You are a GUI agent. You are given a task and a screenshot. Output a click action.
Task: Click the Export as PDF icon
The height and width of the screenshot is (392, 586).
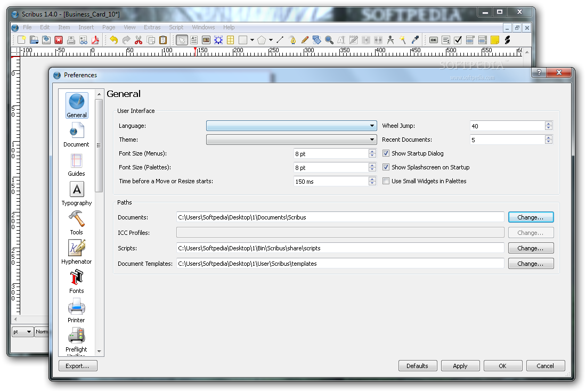tap(95, 40)
